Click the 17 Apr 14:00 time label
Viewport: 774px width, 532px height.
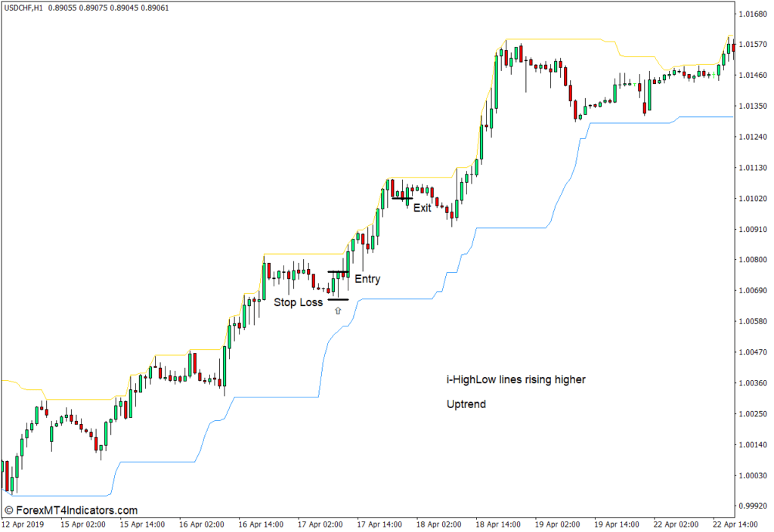coord(379,524)
